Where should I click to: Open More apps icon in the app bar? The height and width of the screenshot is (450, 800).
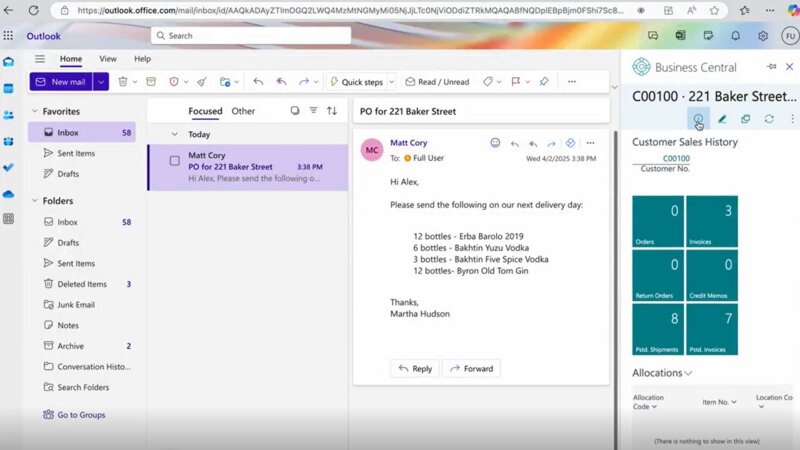click(x=8, y=218)
